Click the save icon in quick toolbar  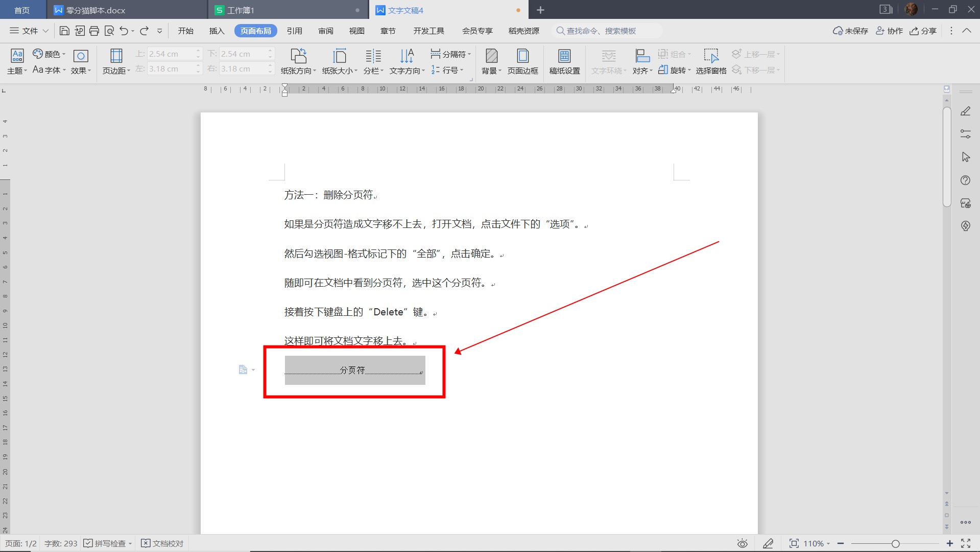pos(64,31)
